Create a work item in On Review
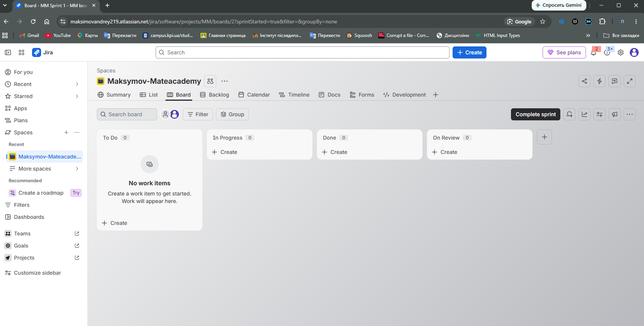Screen dimensions: 644x326 pos(445,152)
